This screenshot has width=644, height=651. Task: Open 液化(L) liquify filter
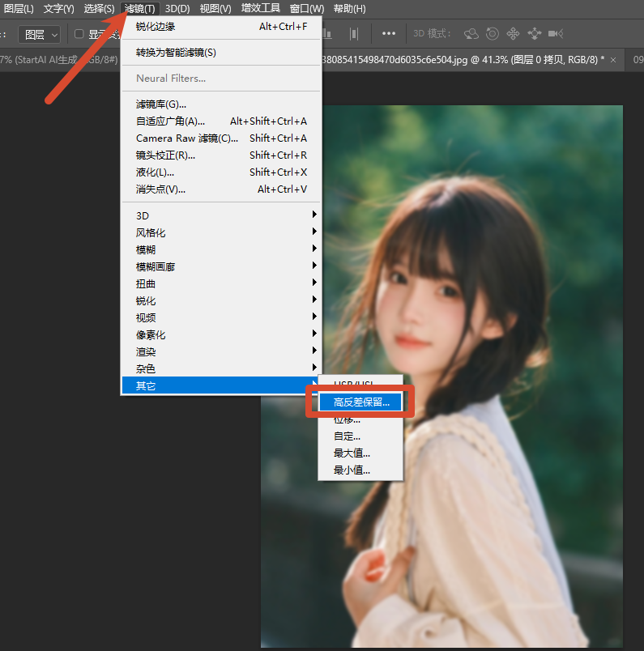221,172
